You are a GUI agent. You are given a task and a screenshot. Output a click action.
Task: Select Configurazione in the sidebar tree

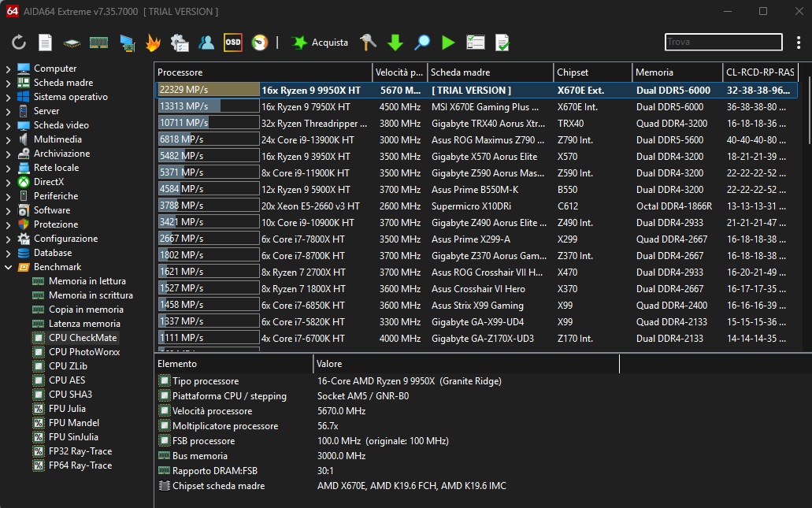[66, 239]
